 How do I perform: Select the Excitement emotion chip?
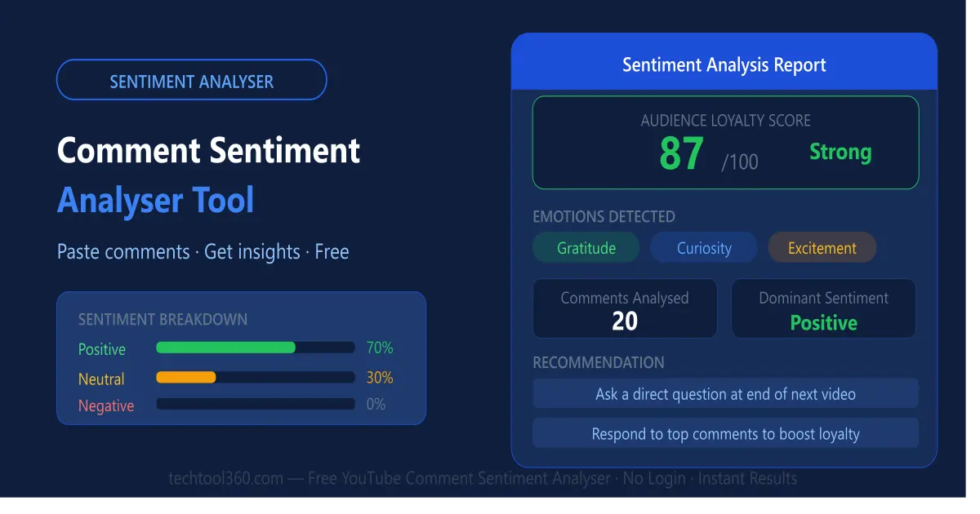[822, 247]
